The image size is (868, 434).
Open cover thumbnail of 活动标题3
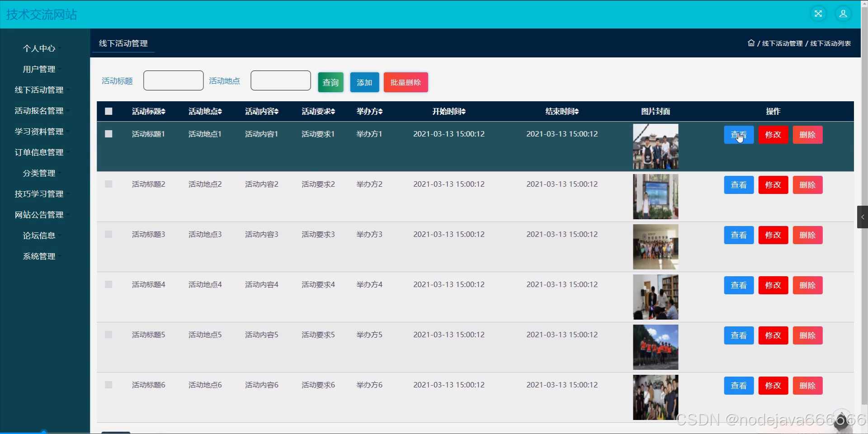pos(656,247)
